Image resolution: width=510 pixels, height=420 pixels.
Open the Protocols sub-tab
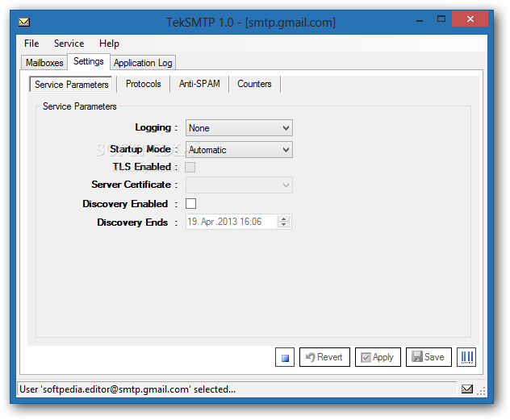click(143, 84)
